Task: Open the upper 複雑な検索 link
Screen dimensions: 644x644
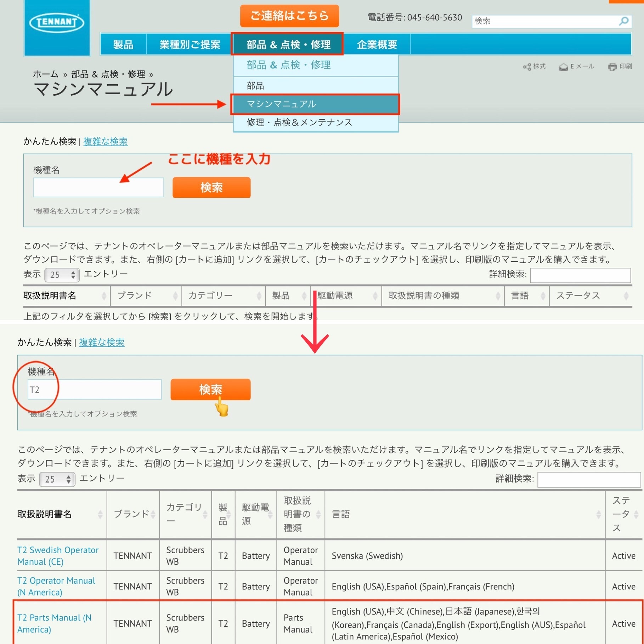Action: pos(106,142)
